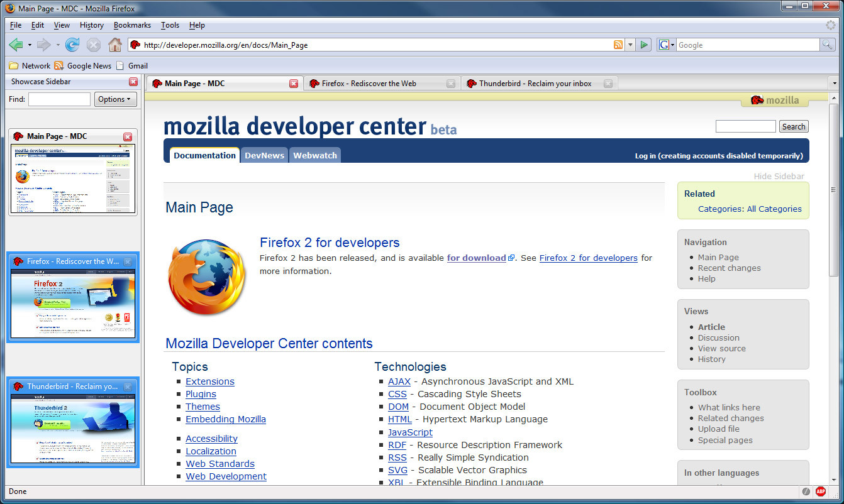This screenshot has height=504, width=844.
Task: Open the Bookmarks menu
Action: coord(132,25)
